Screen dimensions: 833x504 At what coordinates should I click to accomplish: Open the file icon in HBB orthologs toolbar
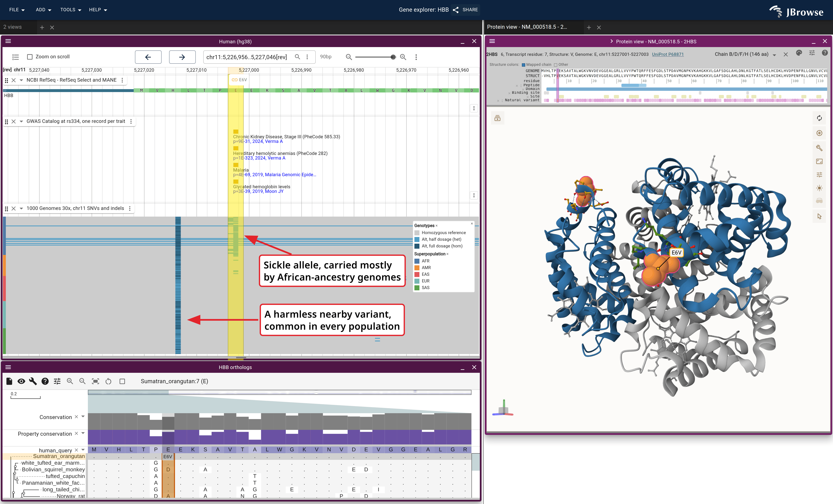9,381
